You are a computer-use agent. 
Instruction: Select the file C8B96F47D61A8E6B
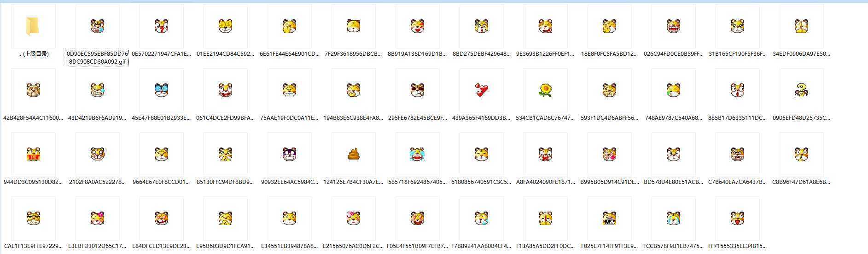801,154
